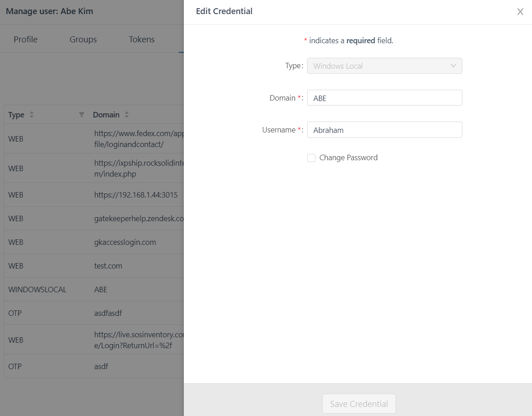The height and width of the screenshot is (416, 532).
Task: Select the gkaccesslogin.com credential row
Action: pos(91,242)
